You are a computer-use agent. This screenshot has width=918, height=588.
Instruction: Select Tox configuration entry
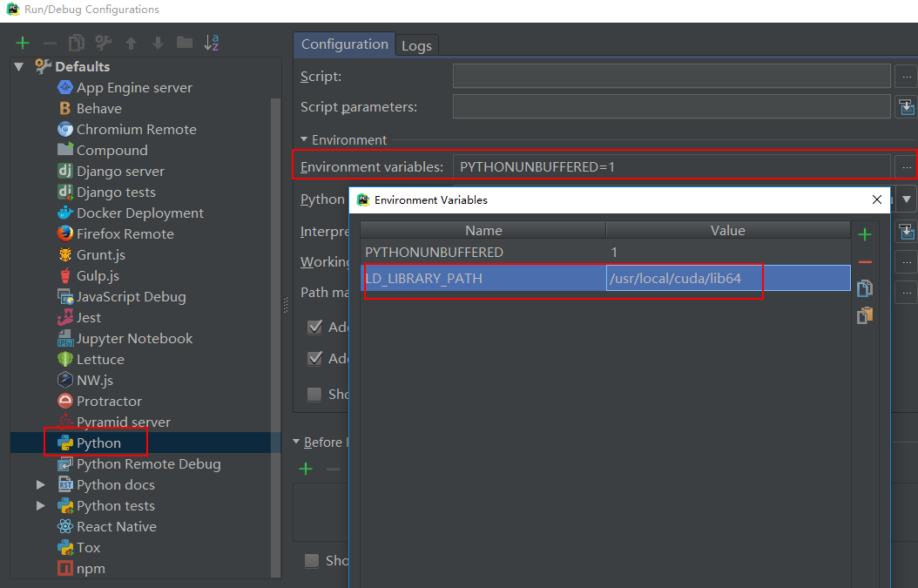point(89,548)
